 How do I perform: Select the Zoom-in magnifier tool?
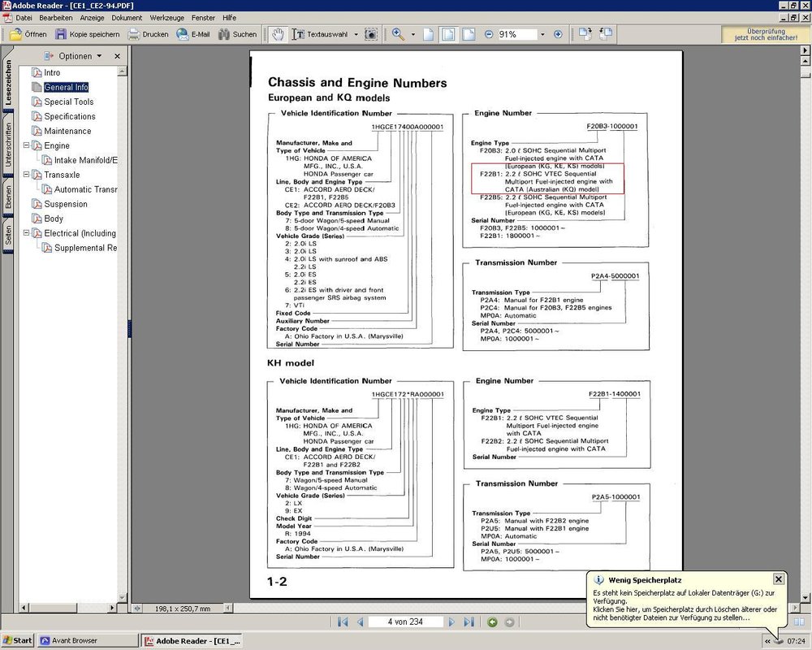coord(398,34)
